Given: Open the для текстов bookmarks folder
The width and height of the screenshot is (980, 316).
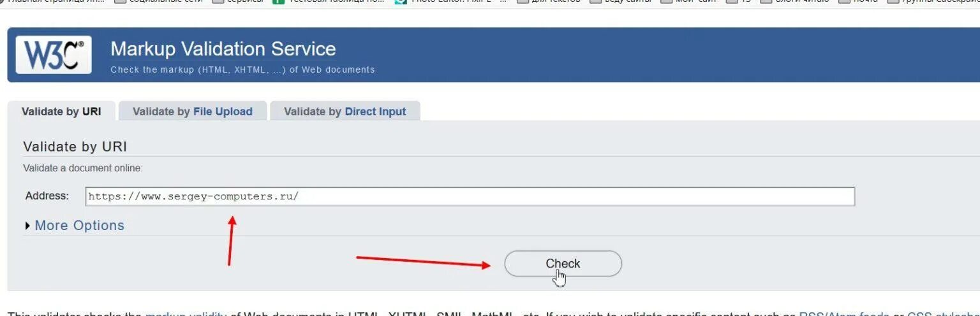Looking at the screenshot, I should (549, 2).
